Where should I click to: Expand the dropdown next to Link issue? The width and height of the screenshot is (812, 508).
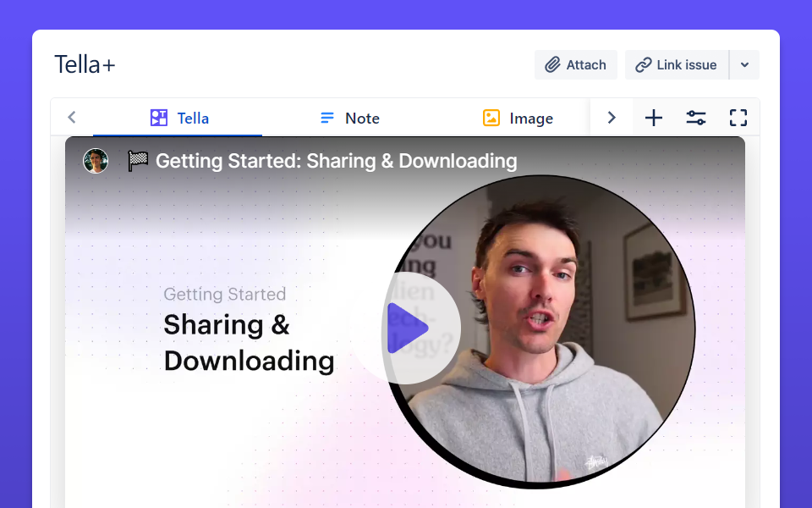[744, 65]
